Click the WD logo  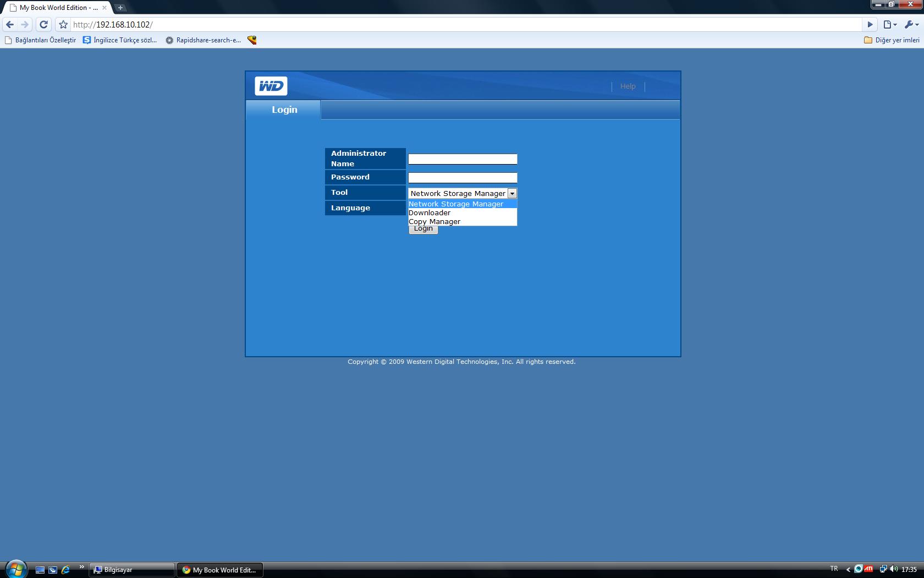pos(271,86)
